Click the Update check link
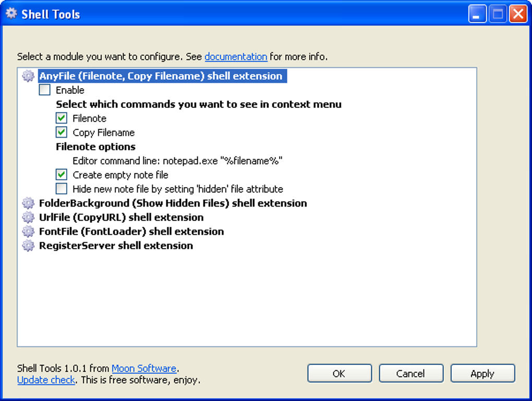The width and height of the screenshot is (532, 401). 46,380
